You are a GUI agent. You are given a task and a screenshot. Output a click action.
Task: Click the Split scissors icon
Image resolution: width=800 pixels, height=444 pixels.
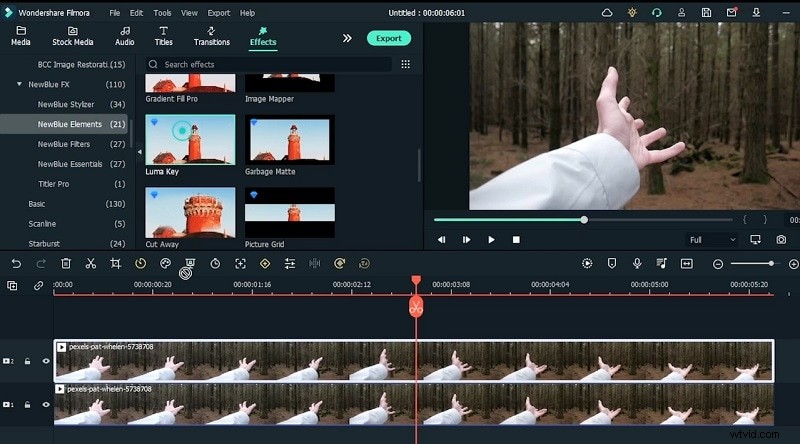pos(90,263)
